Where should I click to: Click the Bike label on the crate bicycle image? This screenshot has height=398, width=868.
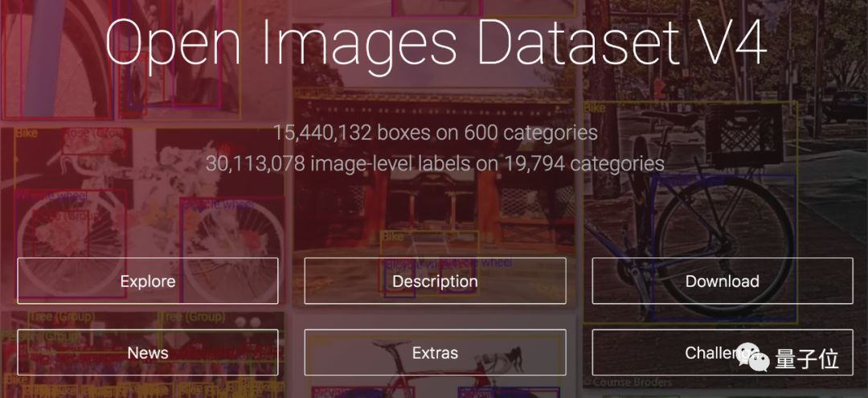595,108
